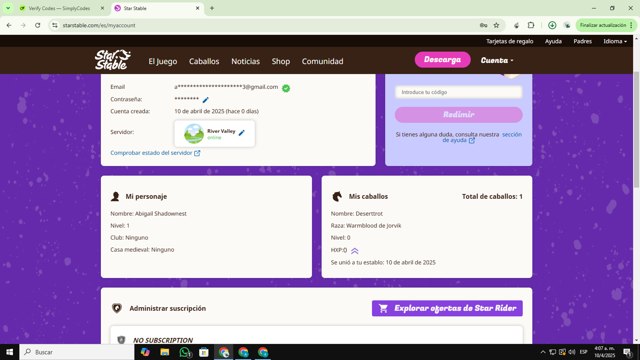Open Tarjetas de regalo link

tap(509, 41)
